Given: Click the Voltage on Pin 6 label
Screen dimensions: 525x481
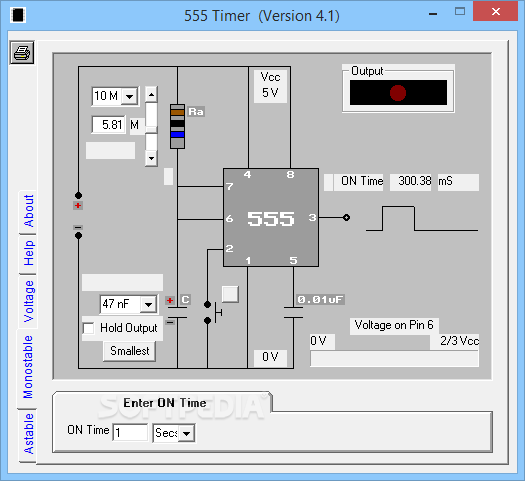Looking at the screenshot, I should click(x=394, y=325).
